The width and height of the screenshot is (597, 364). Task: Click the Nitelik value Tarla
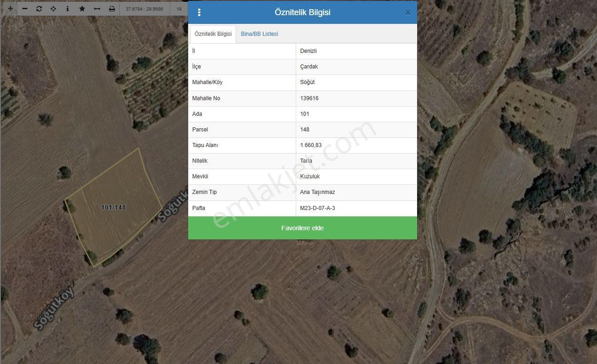[306, 161]
